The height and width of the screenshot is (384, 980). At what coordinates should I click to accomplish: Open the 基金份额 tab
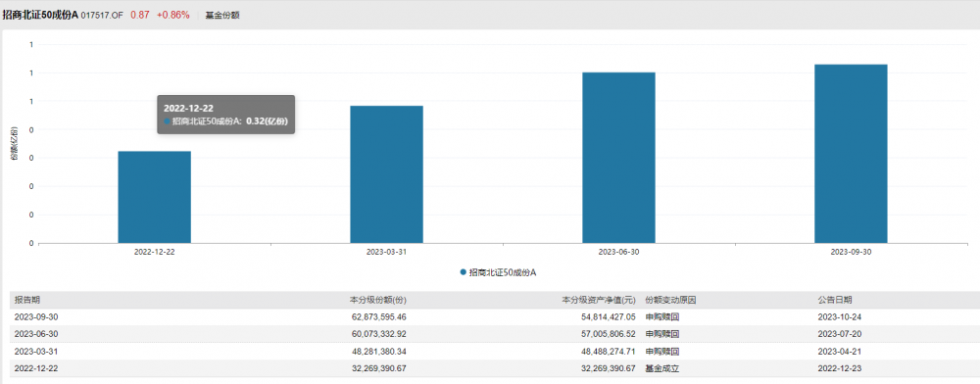pos(222,16)
